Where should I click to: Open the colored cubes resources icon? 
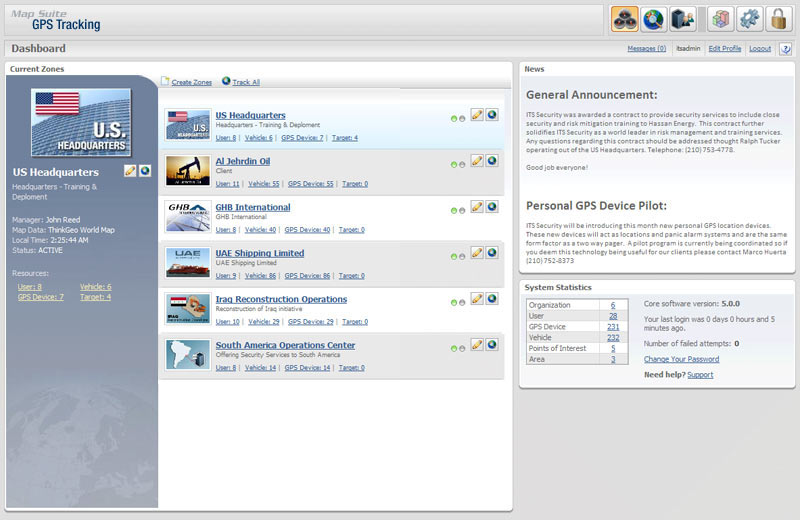(x=720, y=19)
